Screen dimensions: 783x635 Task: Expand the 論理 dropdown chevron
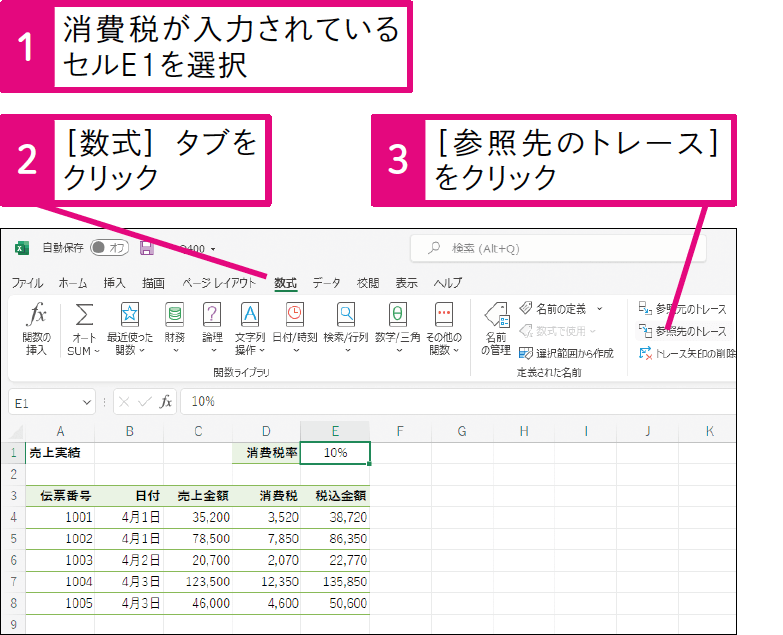click(214, 350)
